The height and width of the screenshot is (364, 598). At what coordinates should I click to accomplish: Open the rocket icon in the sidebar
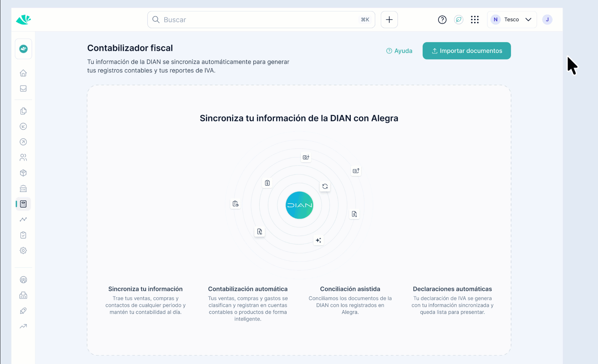click(23, 311)
